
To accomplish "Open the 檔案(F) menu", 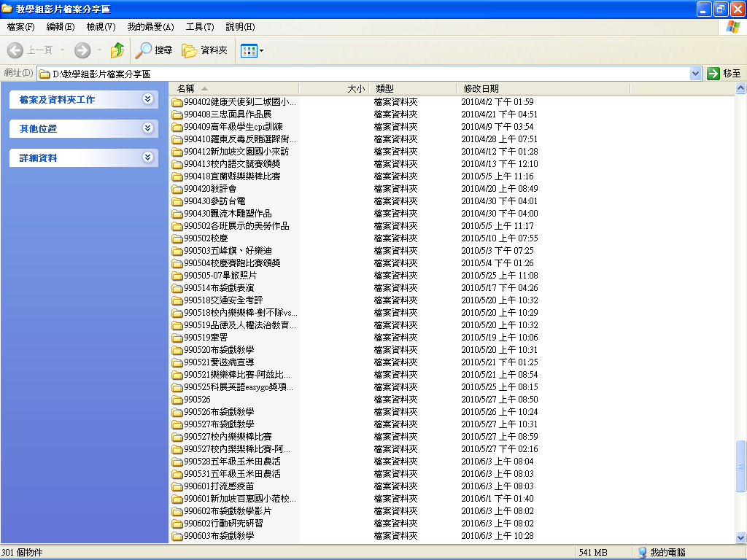I will click(x=20, y=27).
